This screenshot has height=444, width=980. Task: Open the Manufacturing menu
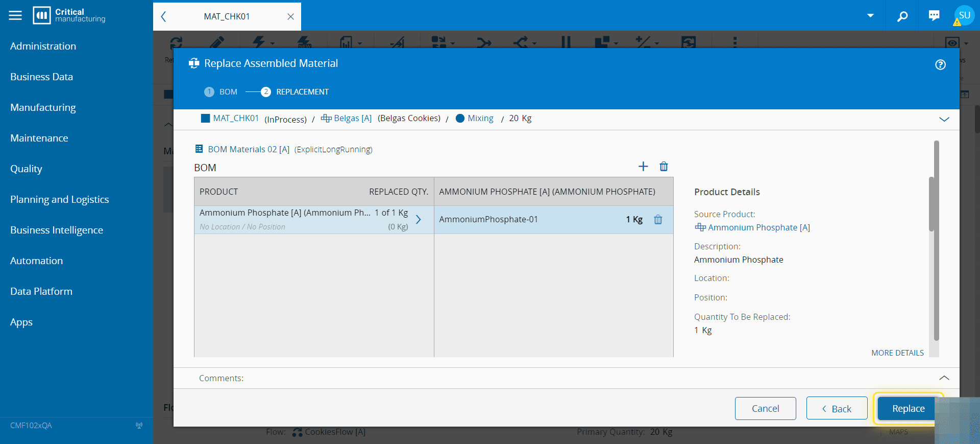43,107
